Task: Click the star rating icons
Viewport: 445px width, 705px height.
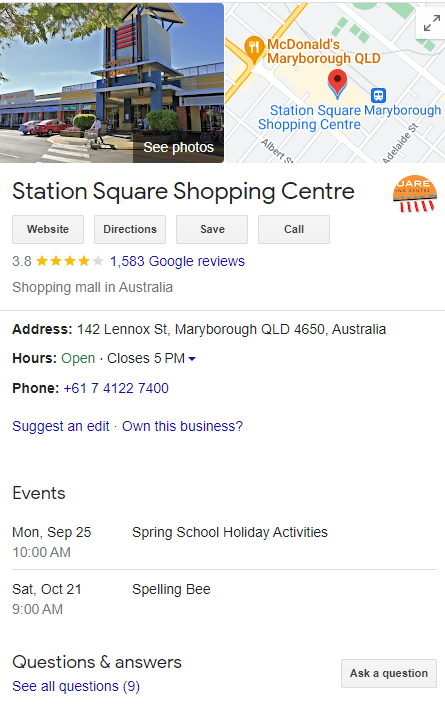Action: click(x=70, y=261)
